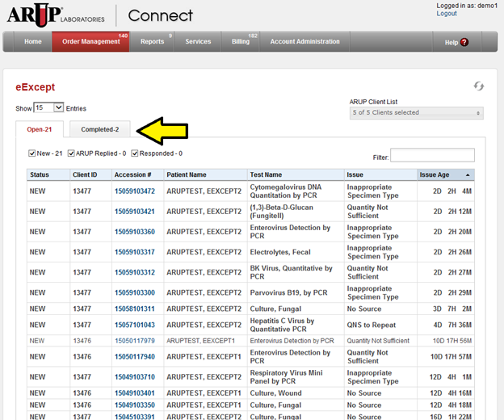Sort by Issue Age arrow icon
This screenshot has width=504, height=420.
[x=468, y=174]
